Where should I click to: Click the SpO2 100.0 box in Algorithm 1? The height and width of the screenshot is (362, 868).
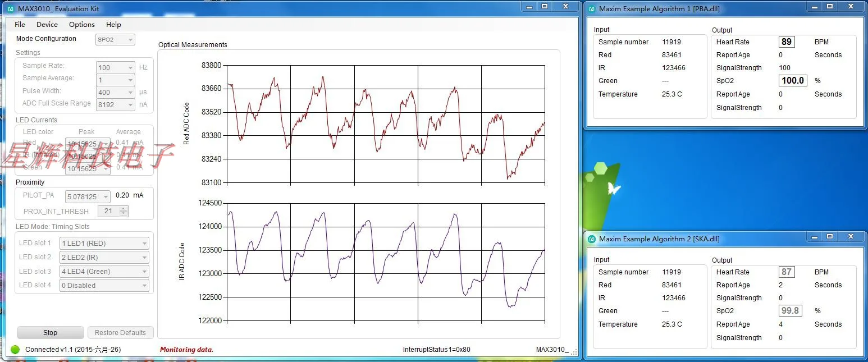point(793,80)
